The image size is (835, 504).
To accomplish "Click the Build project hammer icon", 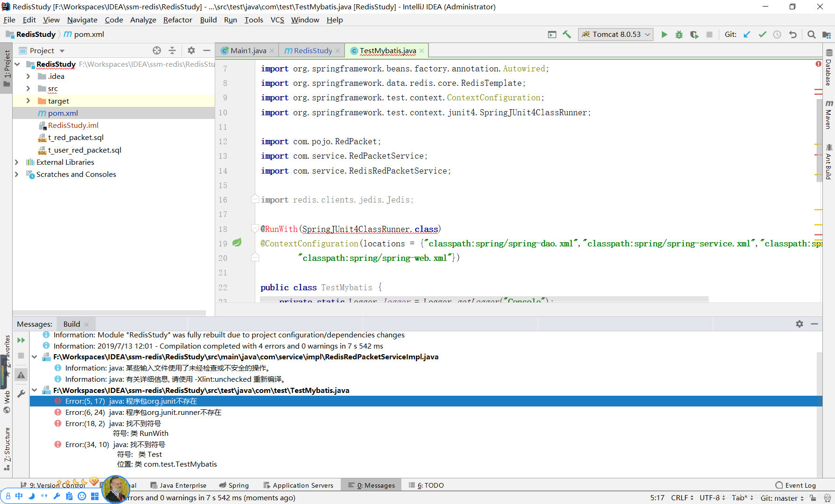I will 567,35.
